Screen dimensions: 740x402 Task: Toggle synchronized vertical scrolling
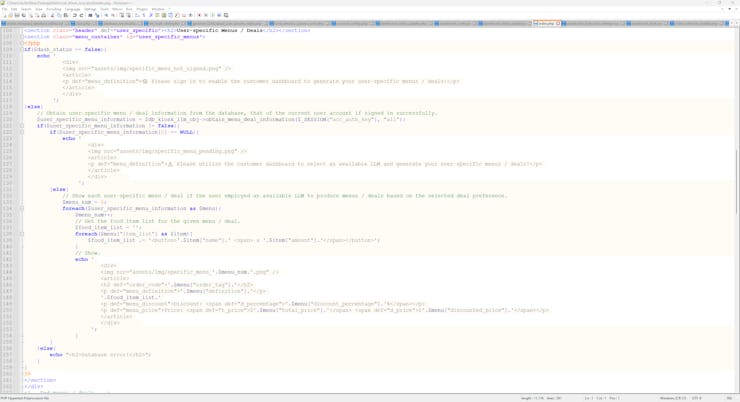pyautogui.click(x=122, y=15)
